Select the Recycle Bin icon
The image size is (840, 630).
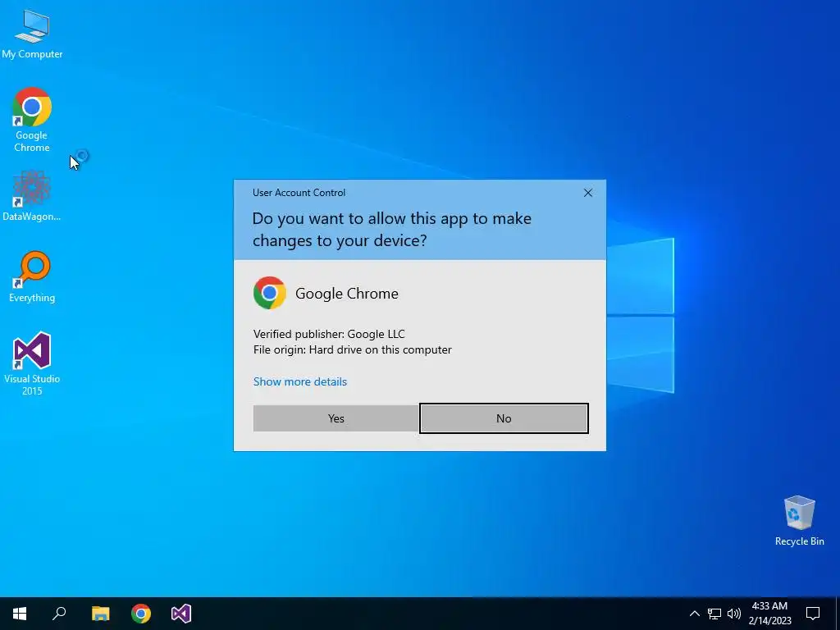click(799, 521)
